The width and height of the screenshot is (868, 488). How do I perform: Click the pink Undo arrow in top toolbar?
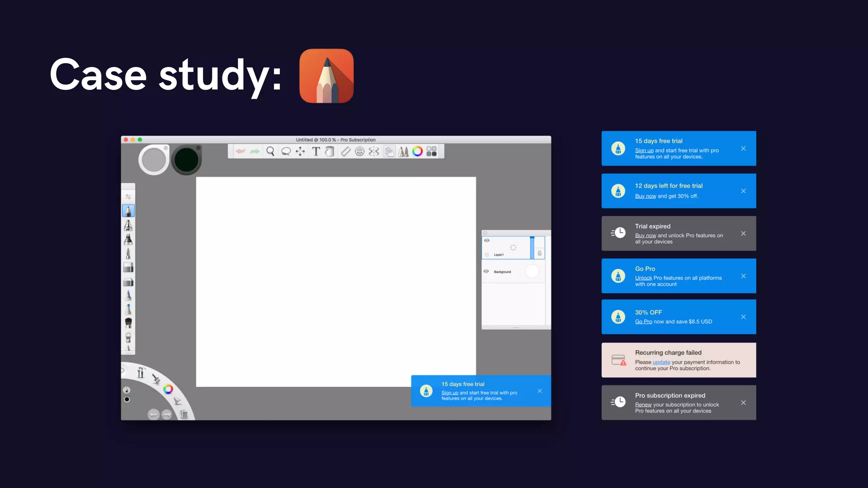pos(241,151)
